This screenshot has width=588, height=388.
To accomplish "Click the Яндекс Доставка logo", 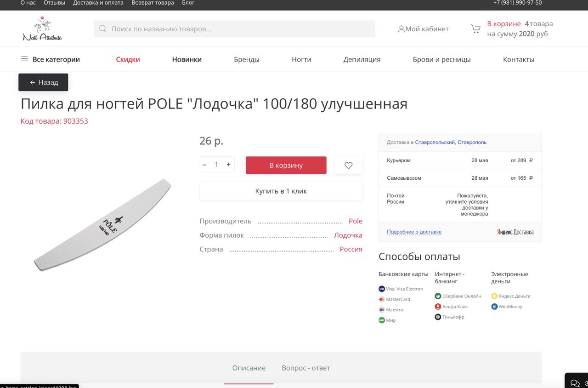I will click(515, 232).
